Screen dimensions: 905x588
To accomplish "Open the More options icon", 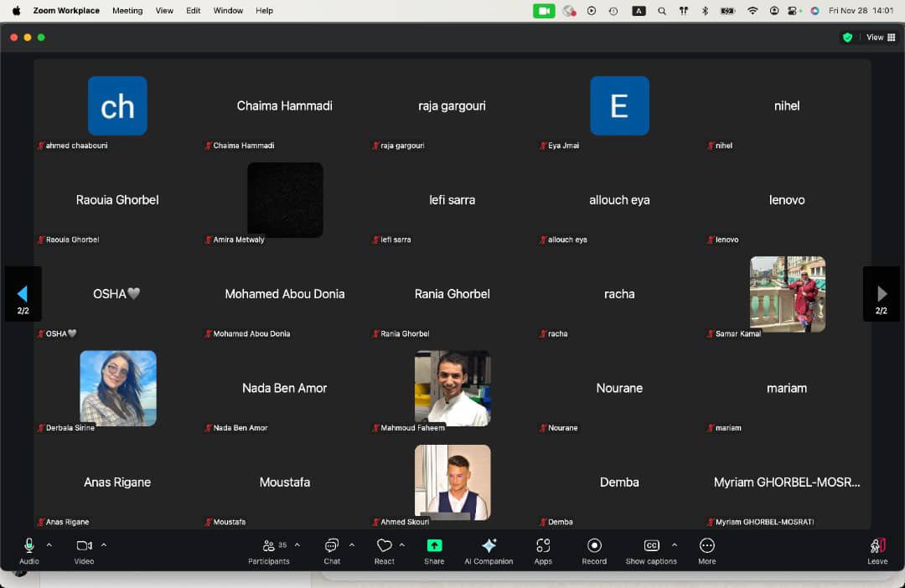I will [x=706, y=546].
